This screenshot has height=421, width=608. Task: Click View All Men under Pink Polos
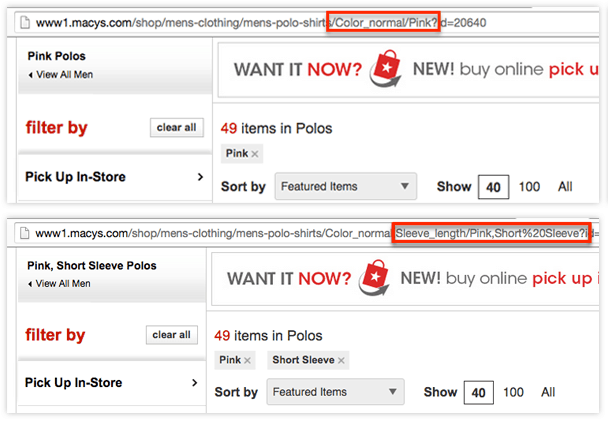(61, 74)
